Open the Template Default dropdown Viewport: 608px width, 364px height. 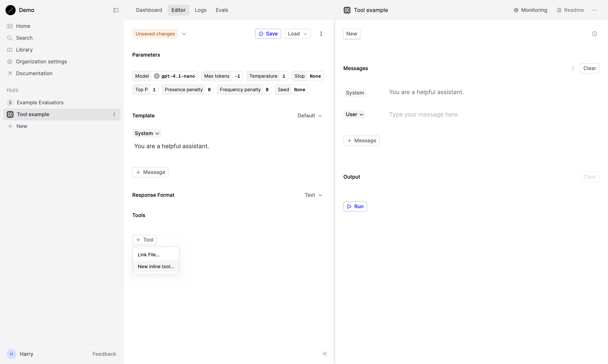310,115
